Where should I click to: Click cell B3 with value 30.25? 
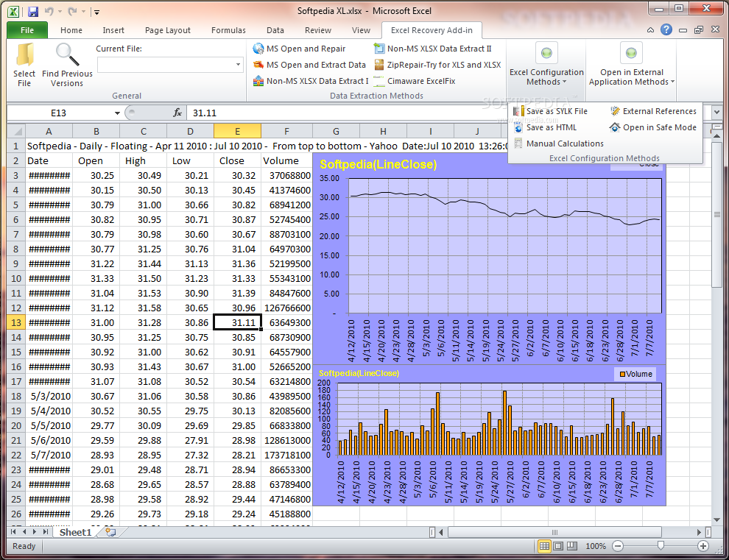(96, 175)
